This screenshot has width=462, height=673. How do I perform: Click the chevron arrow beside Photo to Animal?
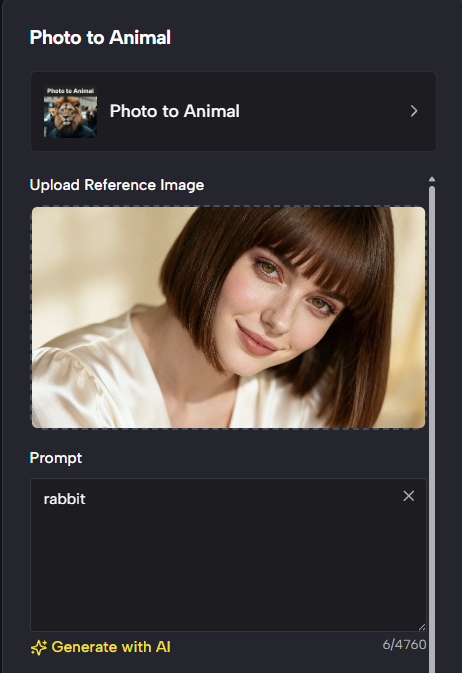click(413, 111)
